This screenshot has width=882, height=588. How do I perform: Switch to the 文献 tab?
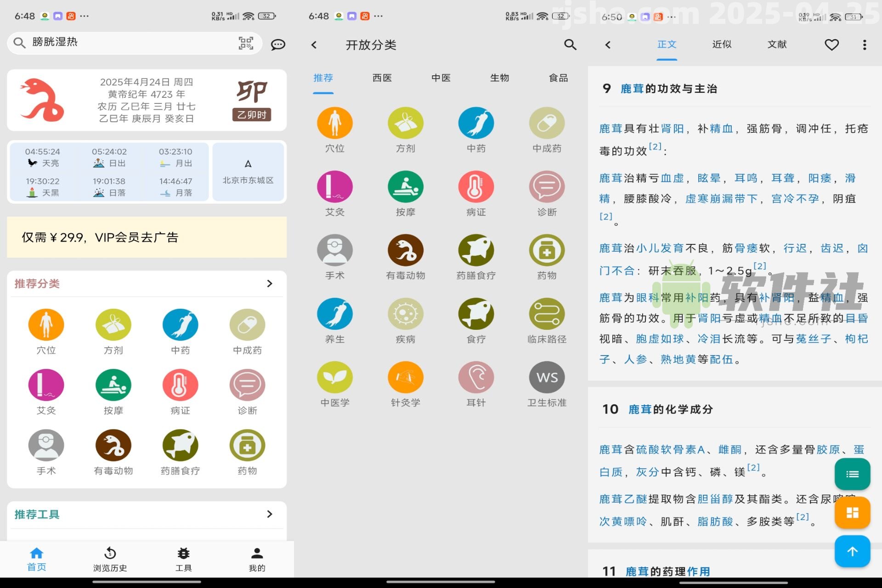pyautogui.click(x=777, y=45)
